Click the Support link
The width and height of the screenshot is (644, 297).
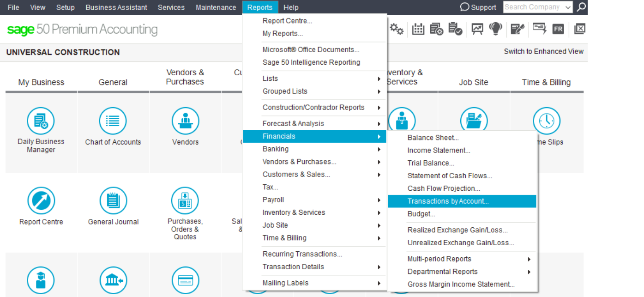[x=483, y=7]
